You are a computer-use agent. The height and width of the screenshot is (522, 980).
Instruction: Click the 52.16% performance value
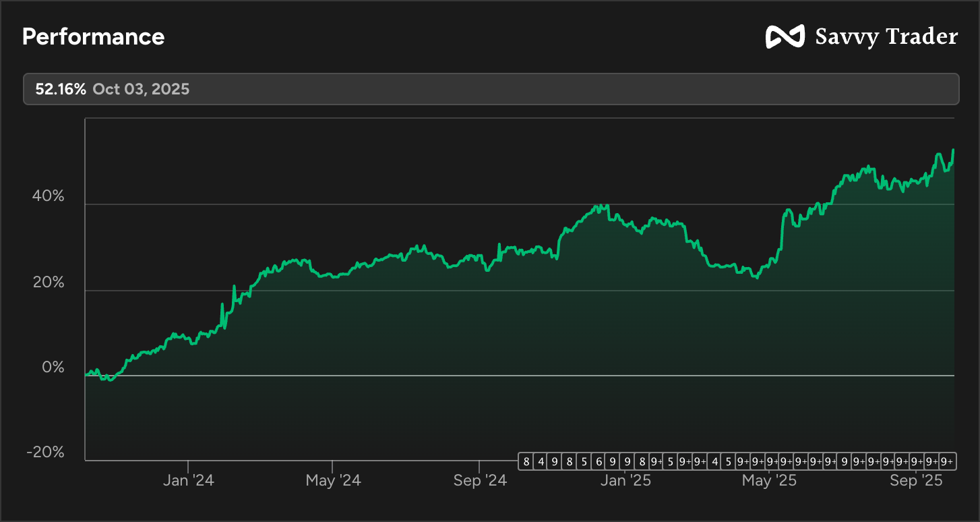(x=61, y=89)
